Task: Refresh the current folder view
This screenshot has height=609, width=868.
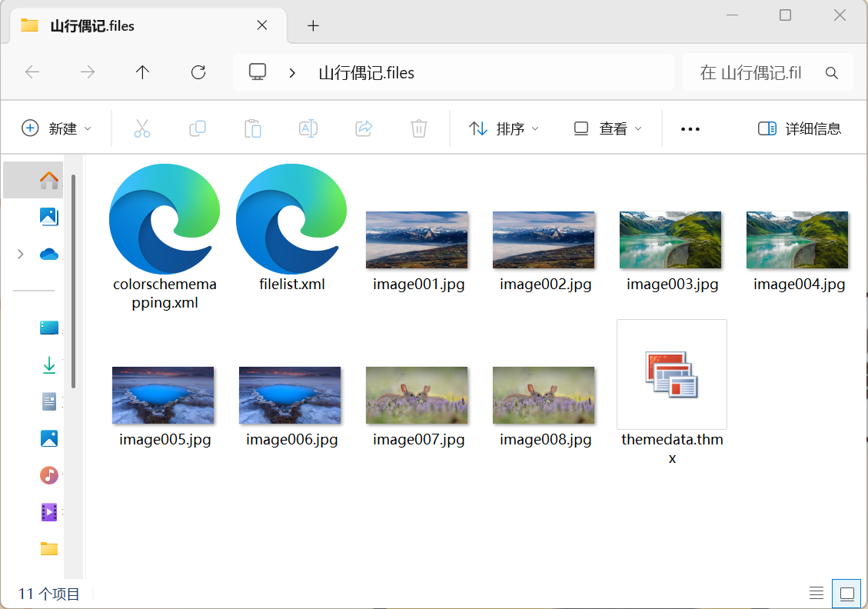Action: pyautogui.click(x=198, y=72)
